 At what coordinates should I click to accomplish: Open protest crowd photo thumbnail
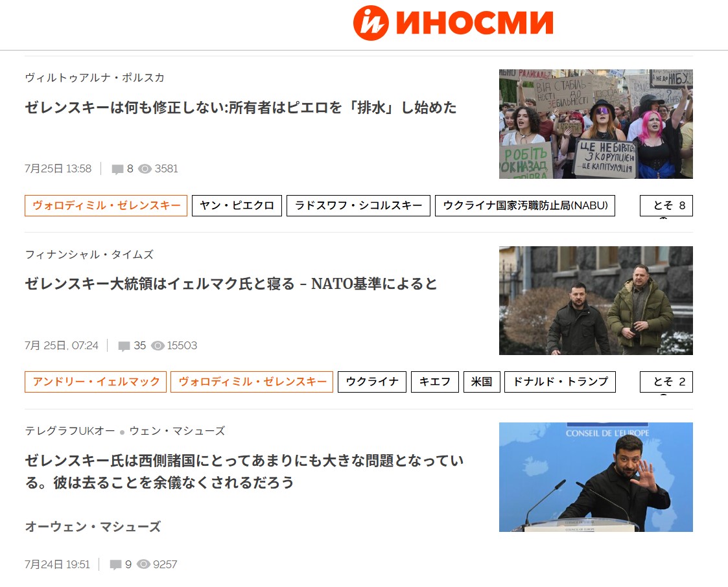pos(596,124)
